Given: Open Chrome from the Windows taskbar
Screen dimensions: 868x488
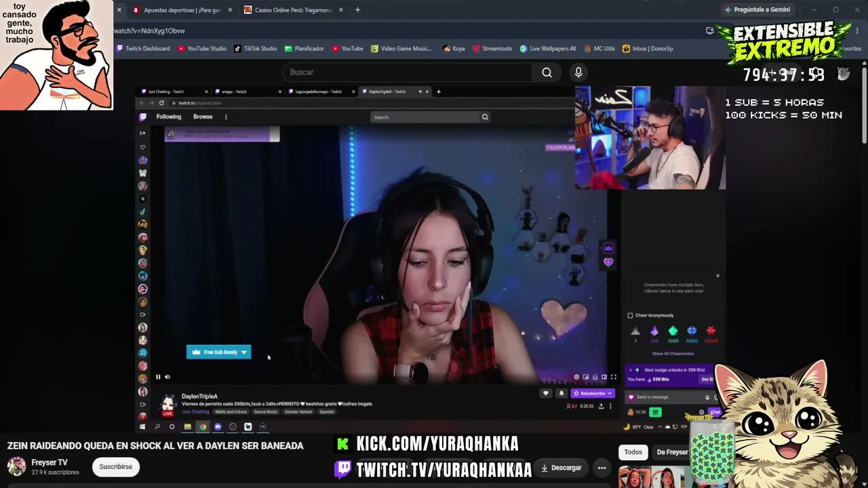Looking at the screenshot, I should [x=203, y=427].
